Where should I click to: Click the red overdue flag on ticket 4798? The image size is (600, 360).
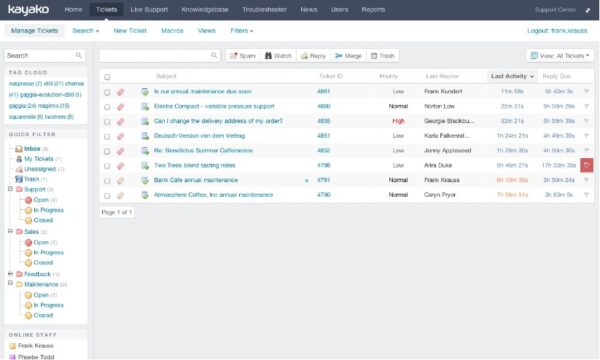[587, 165]
